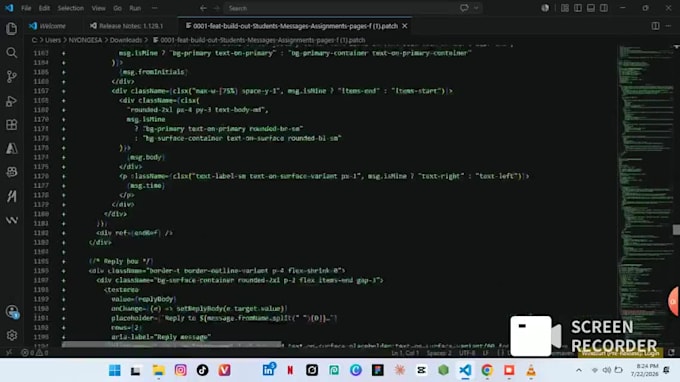Open the editor More Actions menu
Image resolution: width=680 pixels, height=382 pixels.
tap(668, 26)
